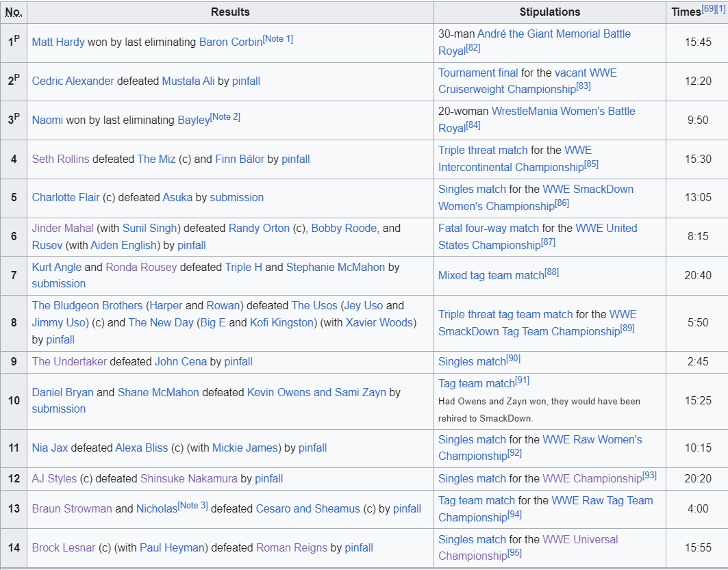
Task: Open André the Giant Memorial Battle Royal link
Action: click(x=534, y=42)
